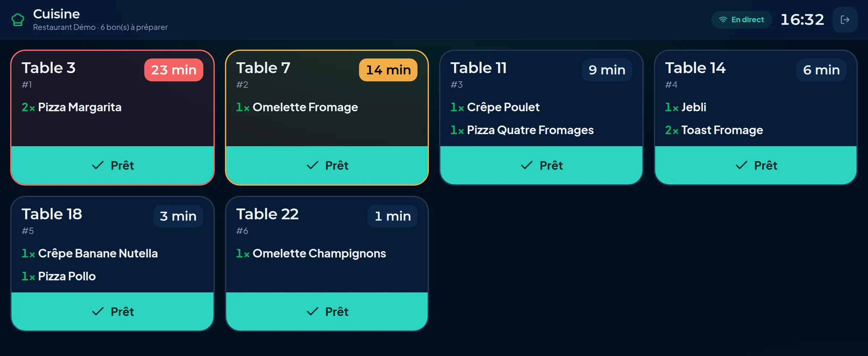Viewport: 868px width, 356px height.
Task: Click the chef hat logo icon
Action: tap(18, 20)
